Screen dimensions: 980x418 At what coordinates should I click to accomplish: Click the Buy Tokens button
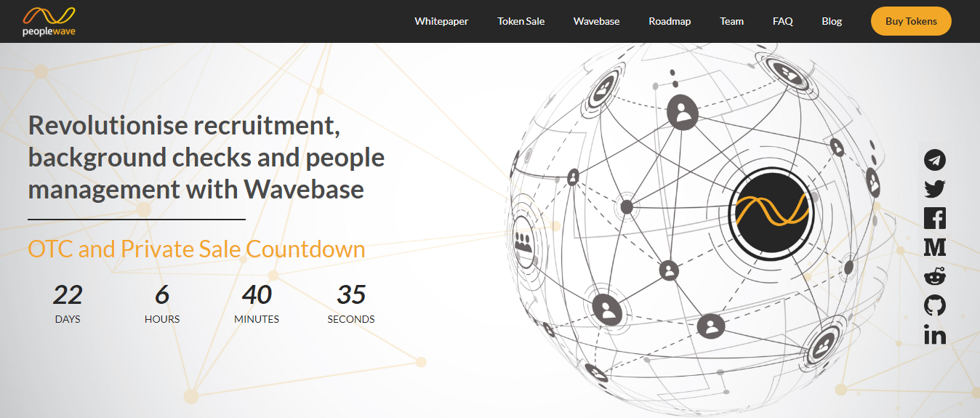click(911, 21)
